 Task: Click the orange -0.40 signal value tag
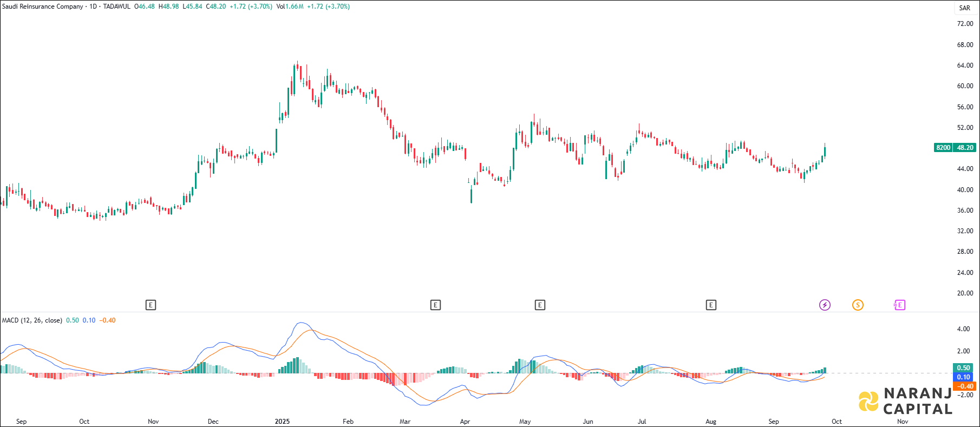click(964, 386)
